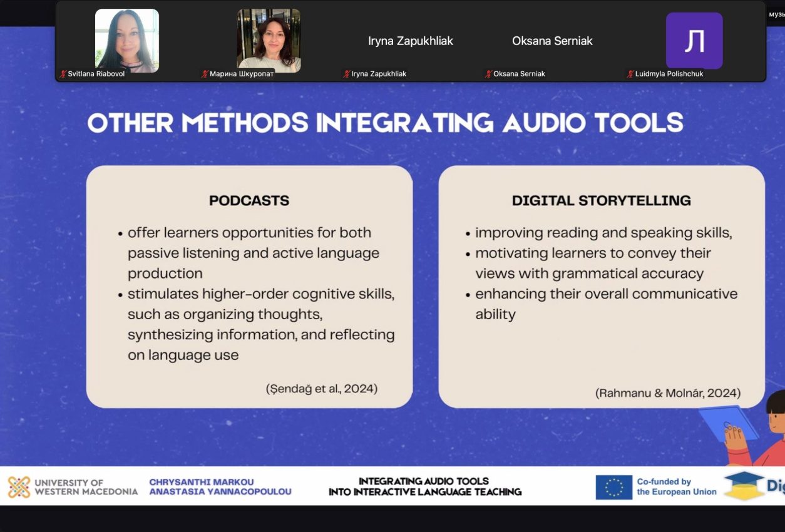Click the Digital Storytelling heading

(601, 201)
